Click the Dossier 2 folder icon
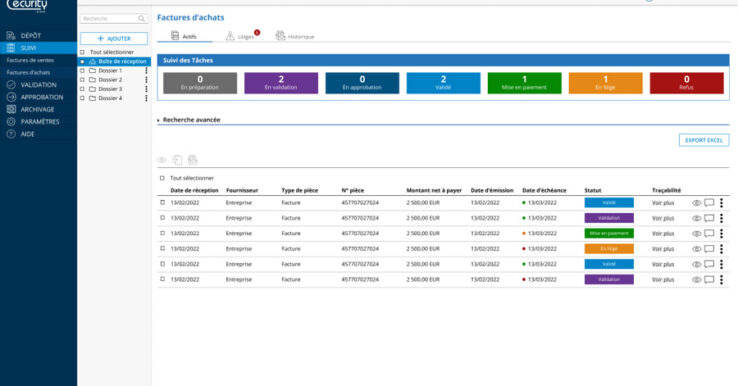 pos(93,80)
